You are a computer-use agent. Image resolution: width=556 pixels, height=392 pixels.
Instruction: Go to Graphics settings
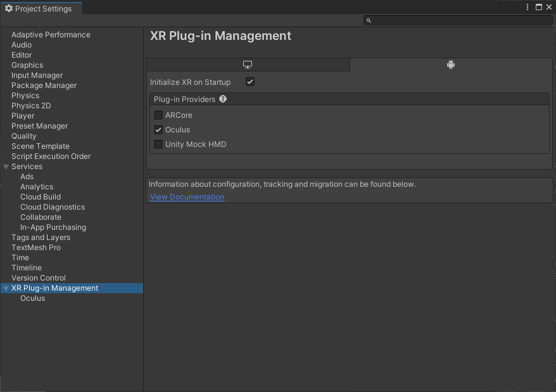click(x=27, y=65)
